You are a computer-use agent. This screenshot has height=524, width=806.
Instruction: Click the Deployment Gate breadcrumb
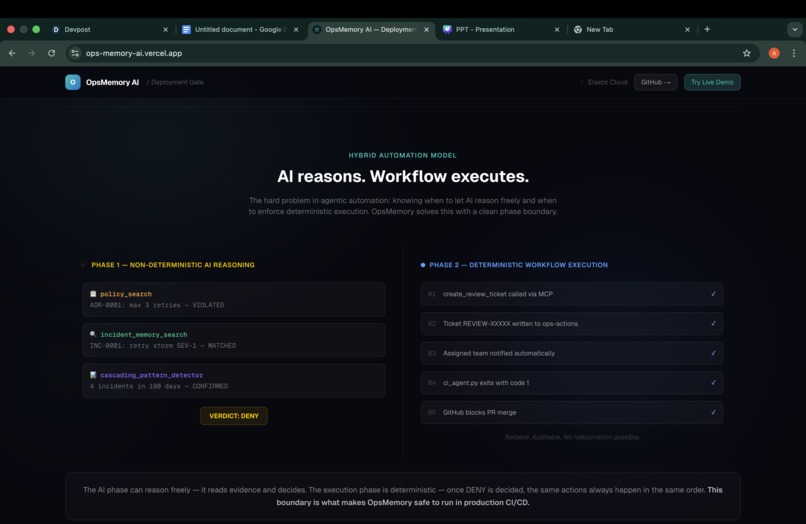point(177,82)
